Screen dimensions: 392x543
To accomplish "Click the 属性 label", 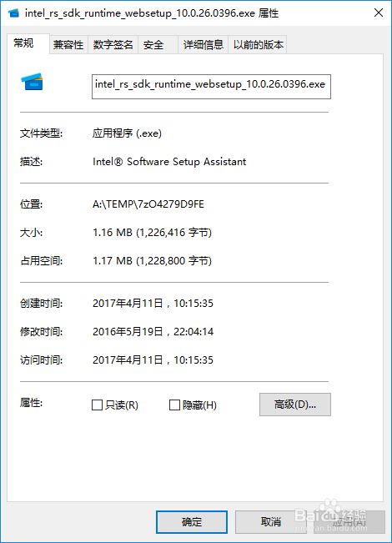I will click(31, 402).
